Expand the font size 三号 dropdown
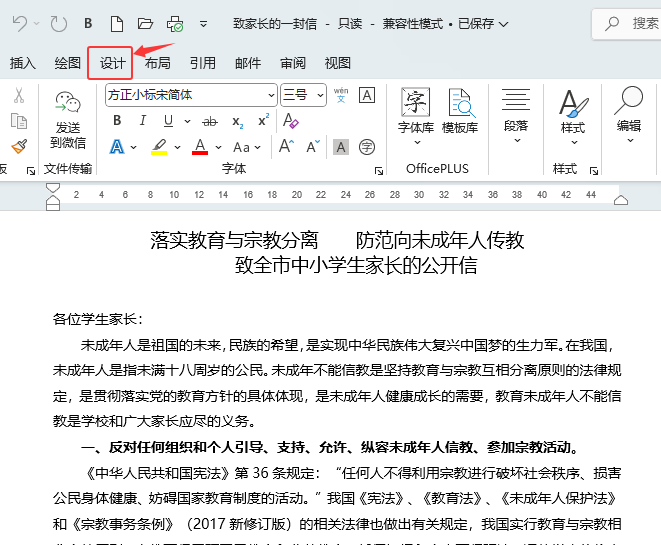This screenshot has width=661, height=545. (x=320, y=95)
